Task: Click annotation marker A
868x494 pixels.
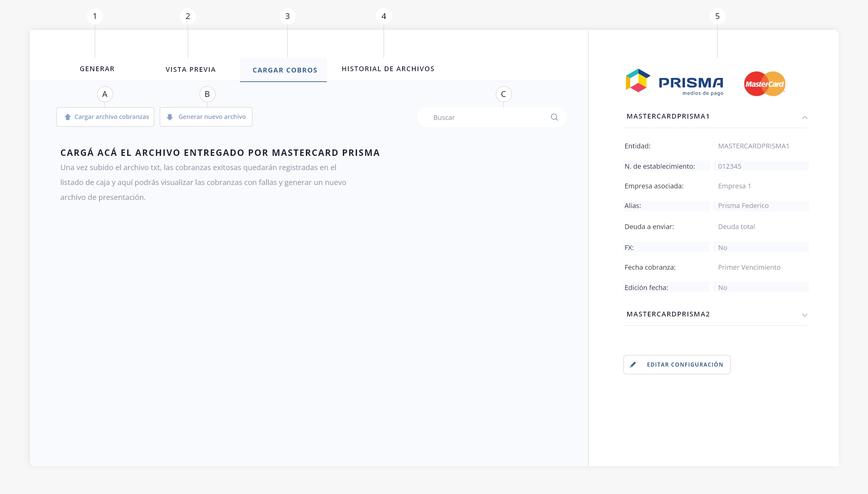Action: tap(105, 94)
